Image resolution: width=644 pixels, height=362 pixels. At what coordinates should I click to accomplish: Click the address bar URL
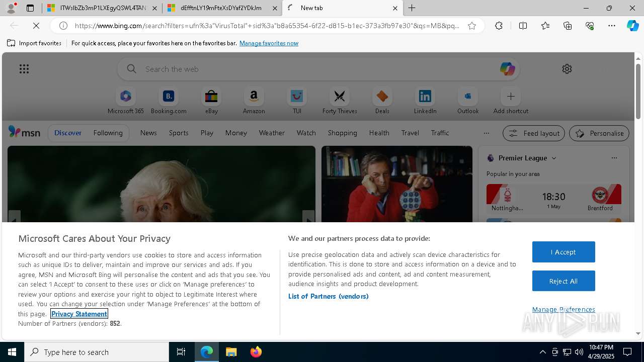(x=267, y=26)
